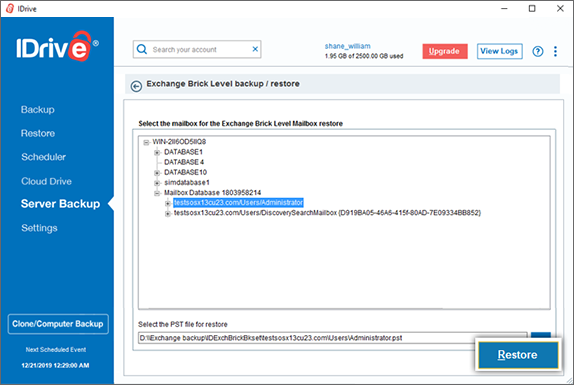This screenshot has width=574, height=385.
Task: Open the three-dot more options menu
Action: (555, 52)
